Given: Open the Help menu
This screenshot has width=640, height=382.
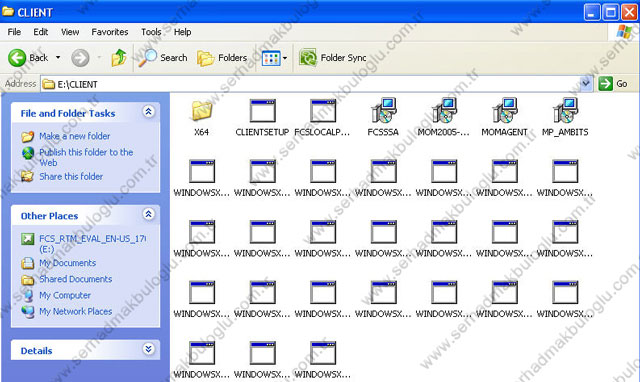Looking at the screenshot, I should coord(182,32).
